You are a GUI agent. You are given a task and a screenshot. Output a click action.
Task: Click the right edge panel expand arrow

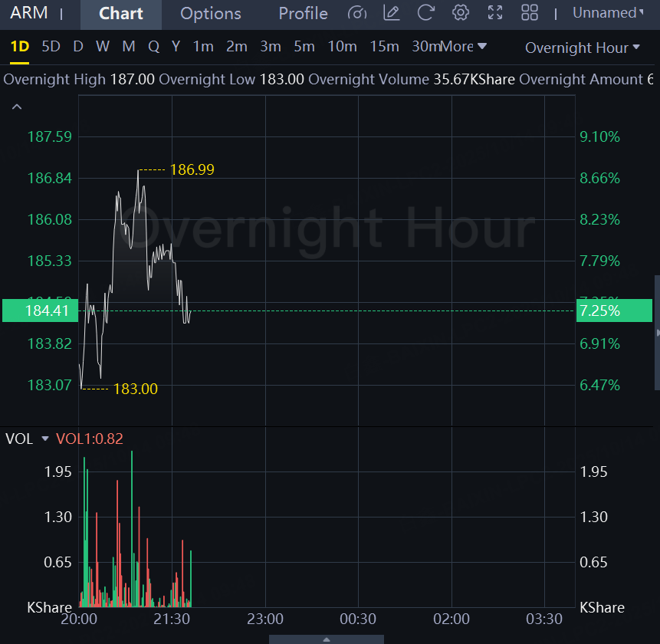tap(656, 333)
